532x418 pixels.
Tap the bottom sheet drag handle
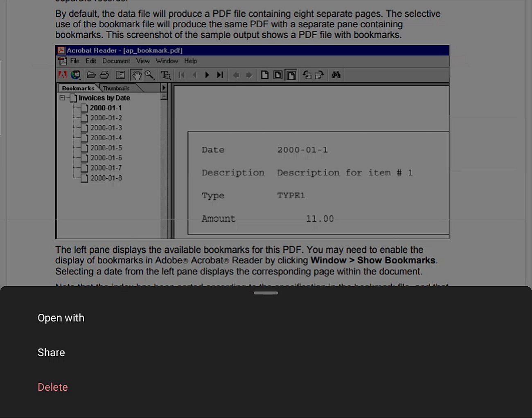tap(266, 293)
